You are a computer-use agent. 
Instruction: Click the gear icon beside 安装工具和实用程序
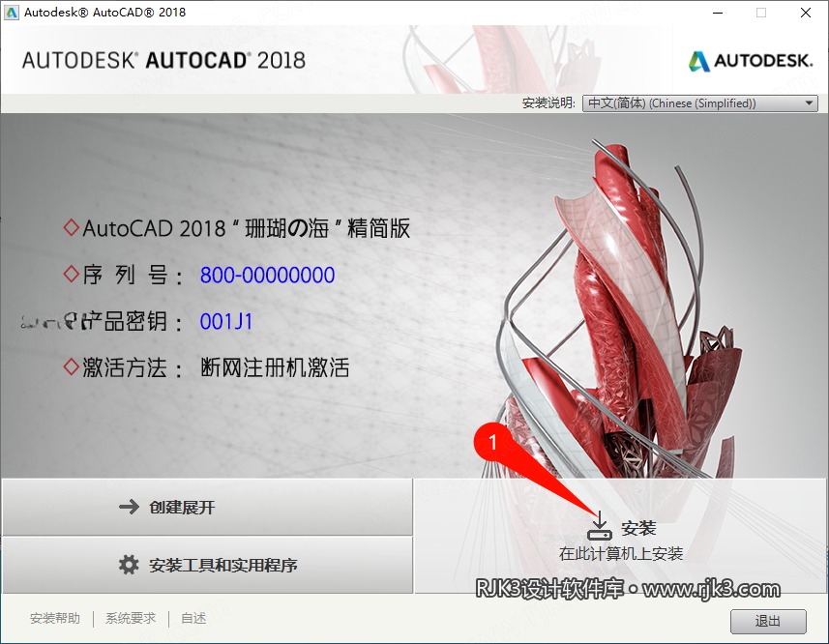(x=129, y=565)
